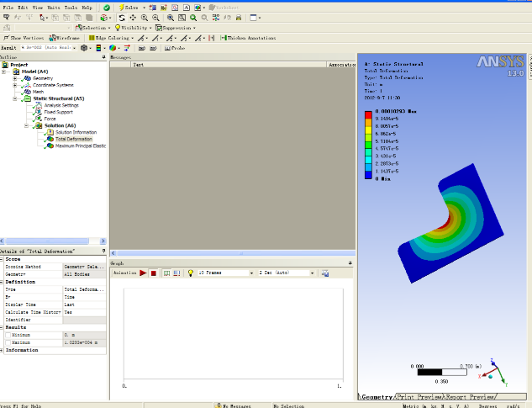Expand the Geometry tree node
The height and width of the screenshot is (408, 532).
pos(16,78)
